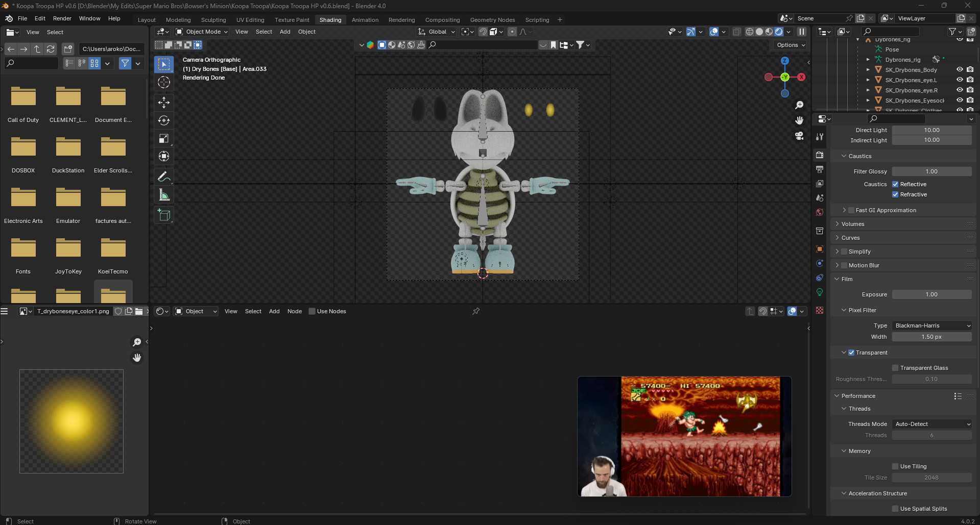980x525 pixels.
Task: Open the viewport Options button
Action: point(791,45)
